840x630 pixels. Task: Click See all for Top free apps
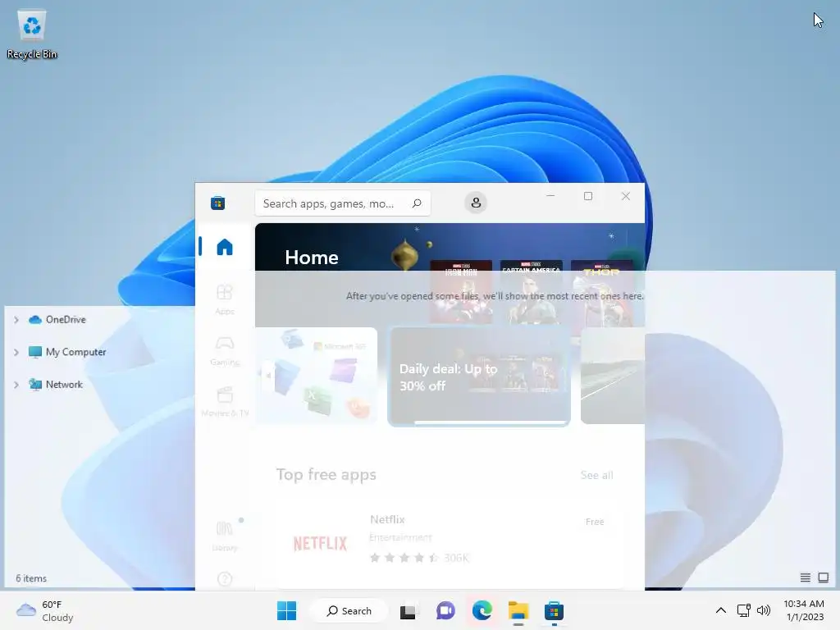597,475
